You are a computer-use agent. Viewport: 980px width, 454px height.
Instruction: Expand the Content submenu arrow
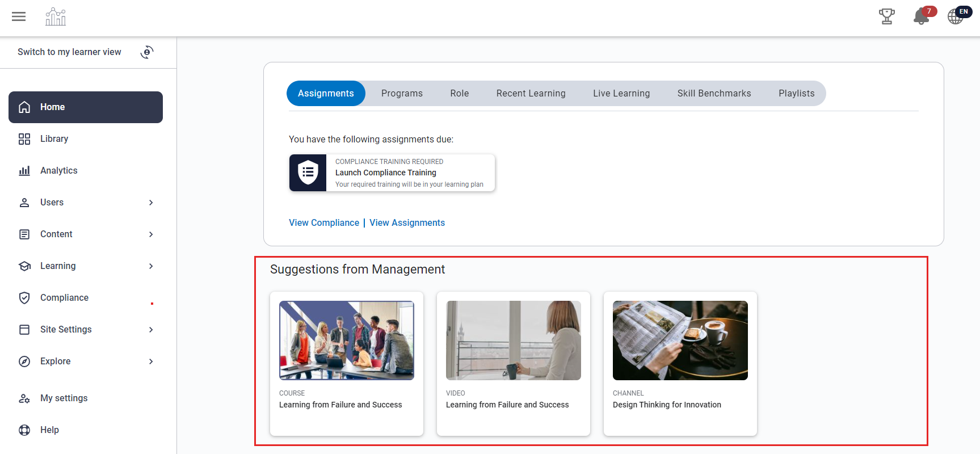[x=151, y=234]
